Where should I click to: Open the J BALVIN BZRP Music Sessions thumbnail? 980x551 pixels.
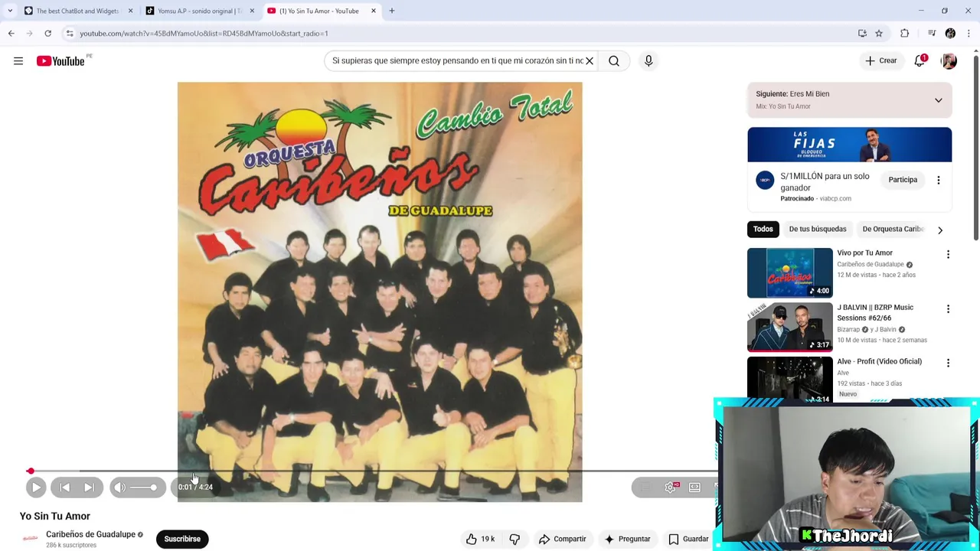(x=789, y=327)
